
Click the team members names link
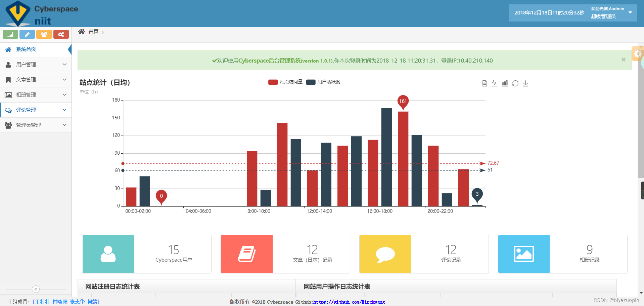click(66, 302)
